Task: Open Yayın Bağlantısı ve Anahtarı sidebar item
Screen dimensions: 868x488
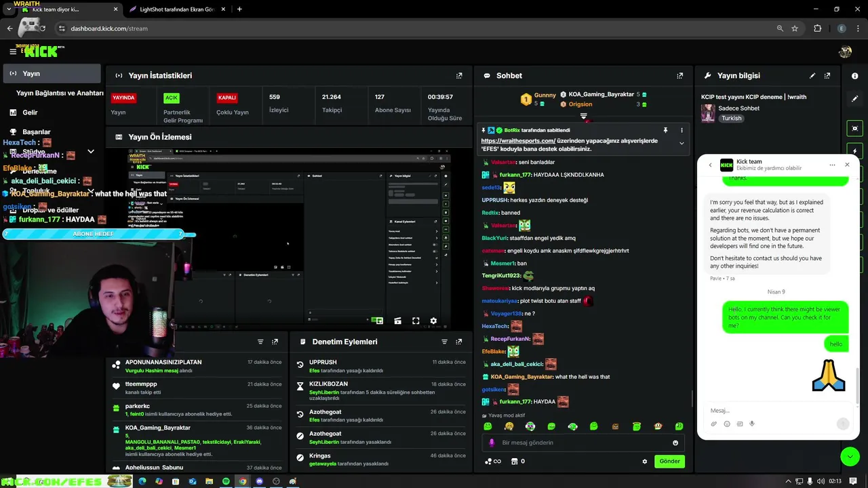Action: coord(60,93)
